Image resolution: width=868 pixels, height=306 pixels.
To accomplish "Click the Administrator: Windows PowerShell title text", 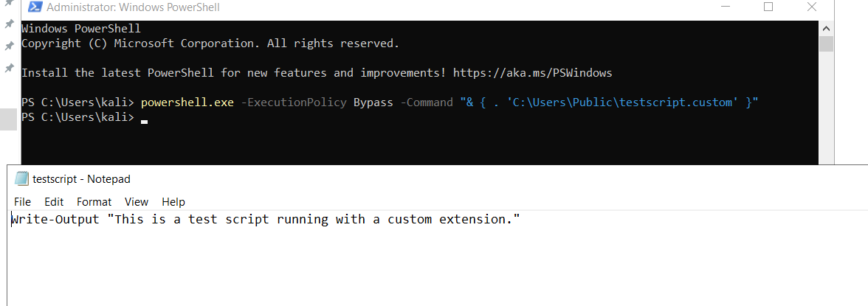I will 133,7.
